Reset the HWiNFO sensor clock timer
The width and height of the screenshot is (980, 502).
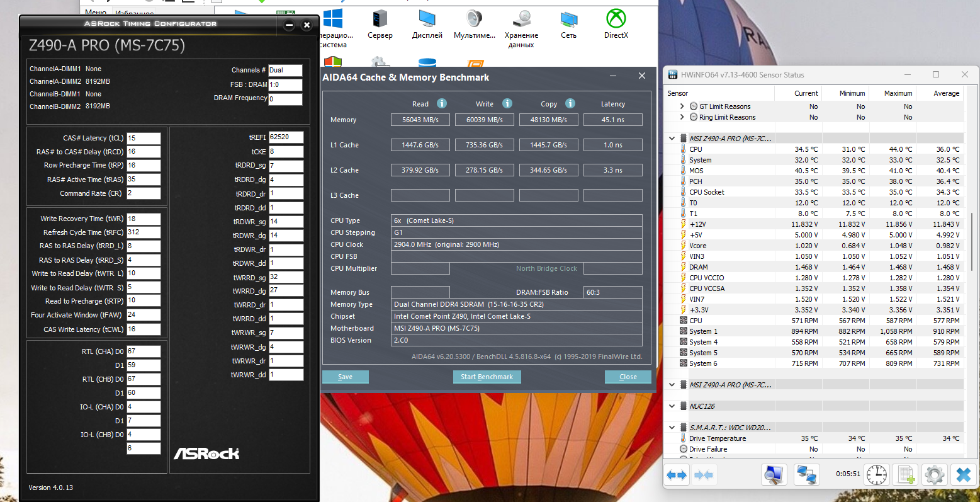point(876,474)
